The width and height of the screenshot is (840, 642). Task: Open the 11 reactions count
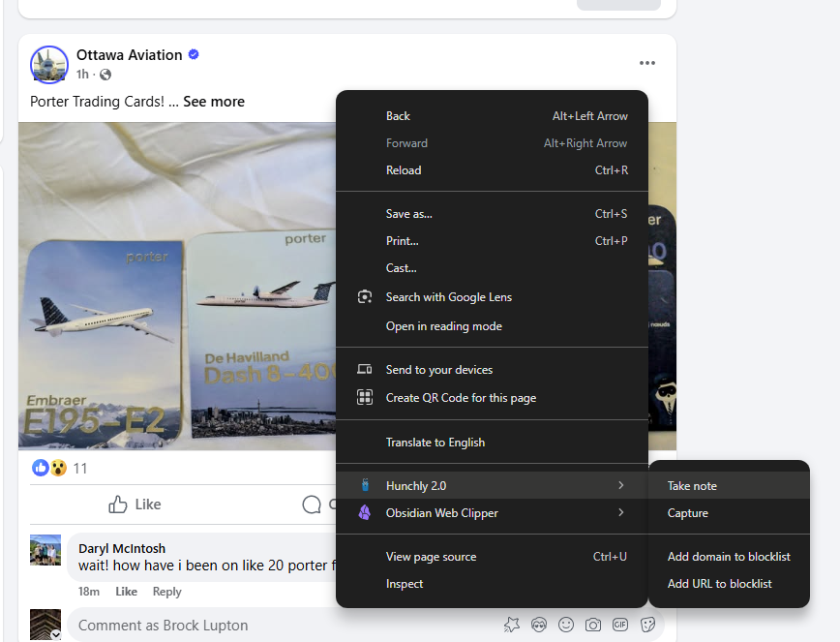tap(79, 469)
